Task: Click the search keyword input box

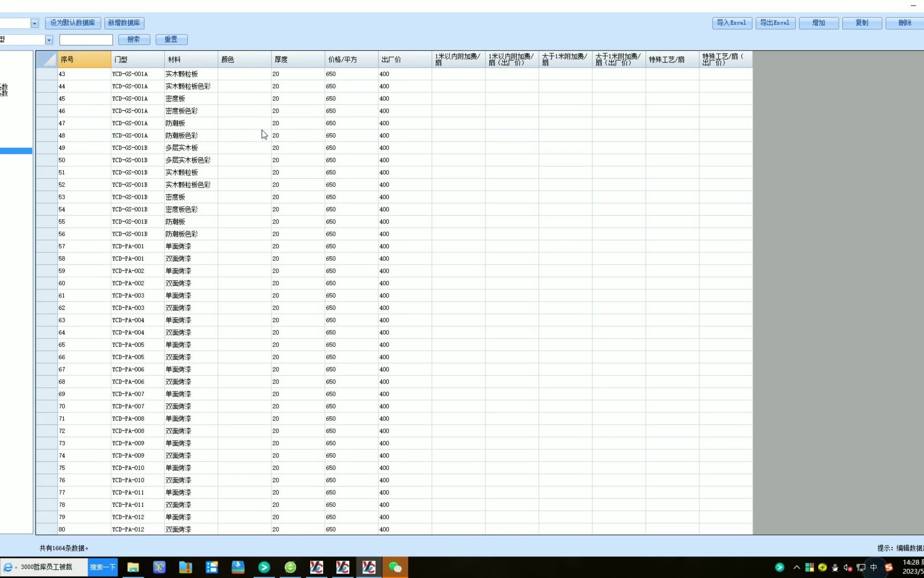Action: (86, 40)
